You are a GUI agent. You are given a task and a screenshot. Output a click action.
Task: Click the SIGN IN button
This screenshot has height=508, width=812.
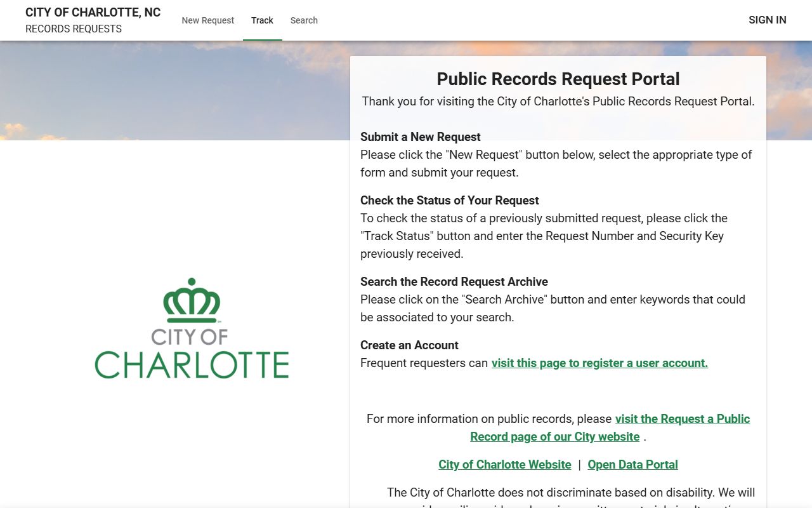pyautogui.click(x=767, y=20)
